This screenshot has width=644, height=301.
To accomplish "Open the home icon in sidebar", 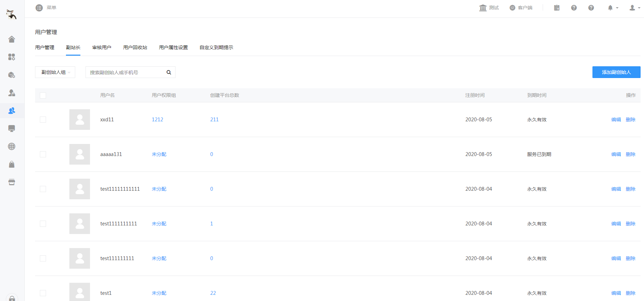I will pyautogui.click(x=12, y=39).
